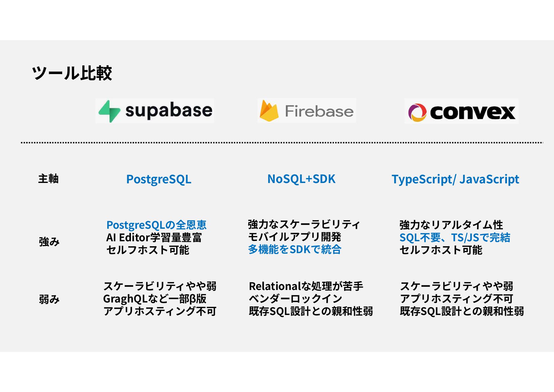Click the TypeScript/ JavaScript heading
The image size is (554, 392).
point(455,179)
